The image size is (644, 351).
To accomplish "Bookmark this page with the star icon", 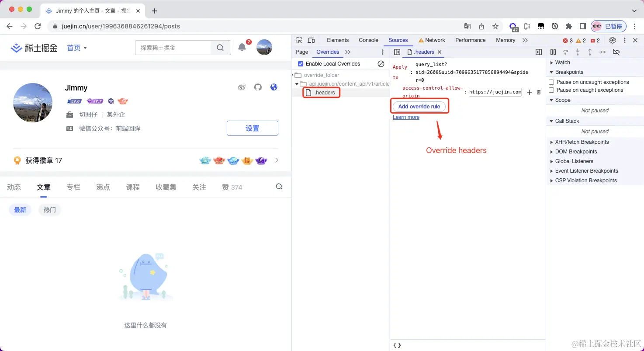I will [495, 26].
